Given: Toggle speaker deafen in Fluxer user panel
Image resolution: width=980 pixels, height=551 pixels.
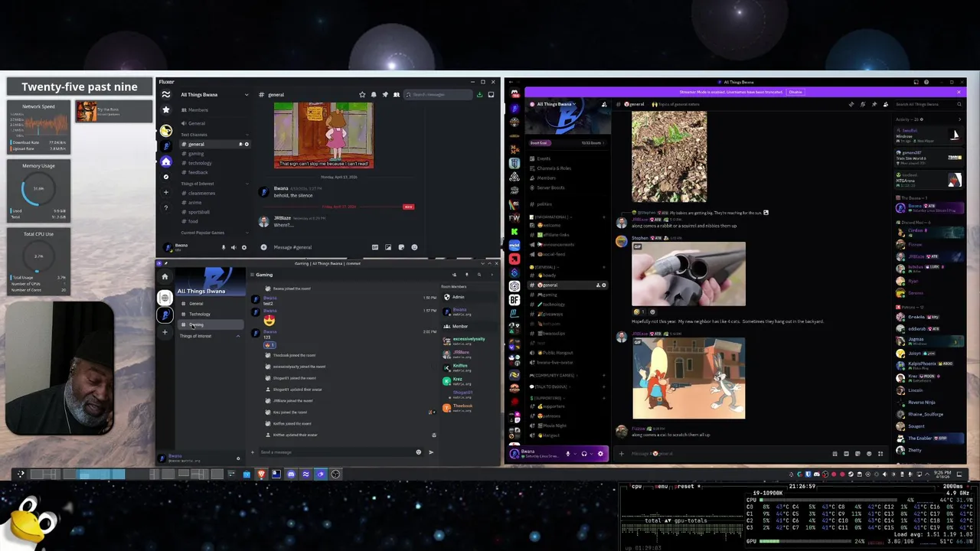Looking at the screenshot, I should tap(234, 247).
